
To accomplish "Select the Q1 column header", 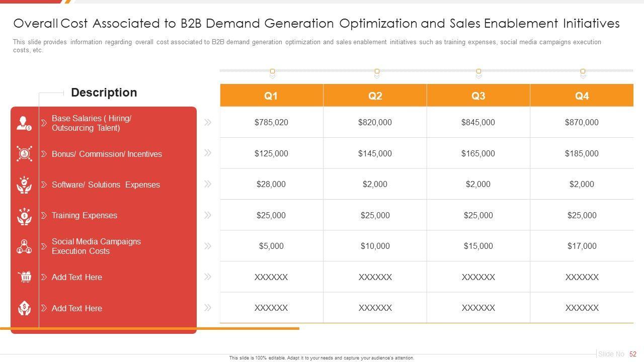I will [271, 96].
